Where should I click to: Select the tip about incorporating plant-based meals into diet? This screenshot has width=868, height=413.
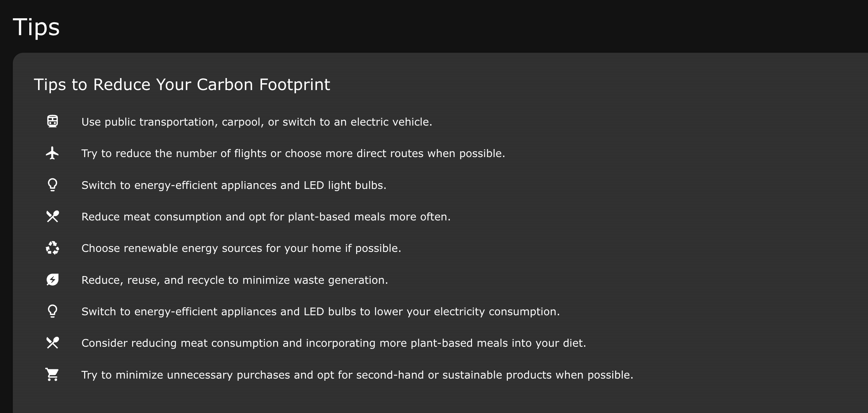click(x=334, y=343)
